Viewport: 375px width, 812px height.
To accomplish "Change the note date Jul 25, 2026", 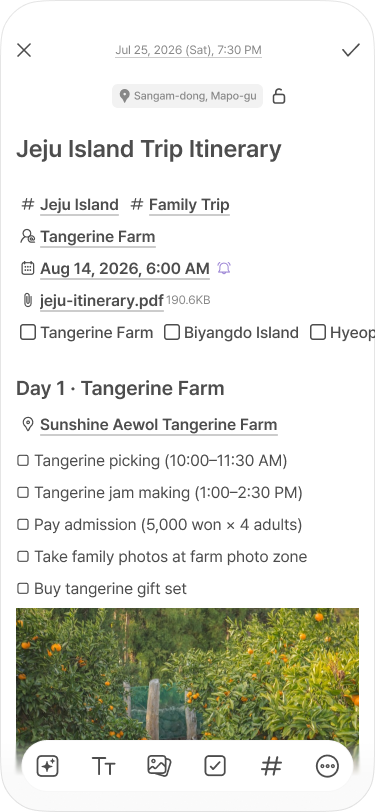I will click(189, 50).
